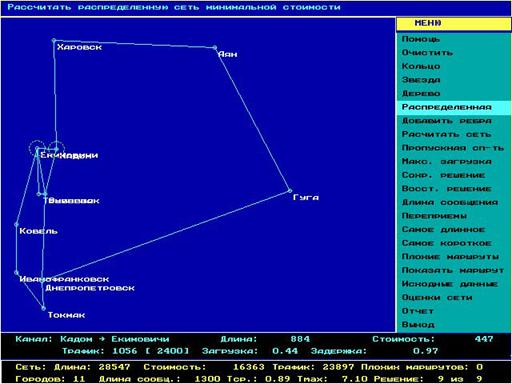Open Плохие маршруты from the menu
512x384 pixels.
point(450,257)
